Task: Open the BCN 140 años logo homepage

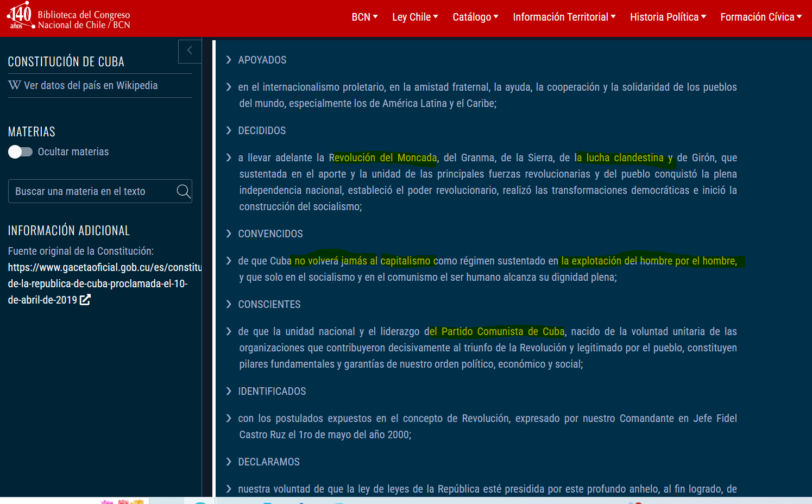Action: tap(68, 16)
